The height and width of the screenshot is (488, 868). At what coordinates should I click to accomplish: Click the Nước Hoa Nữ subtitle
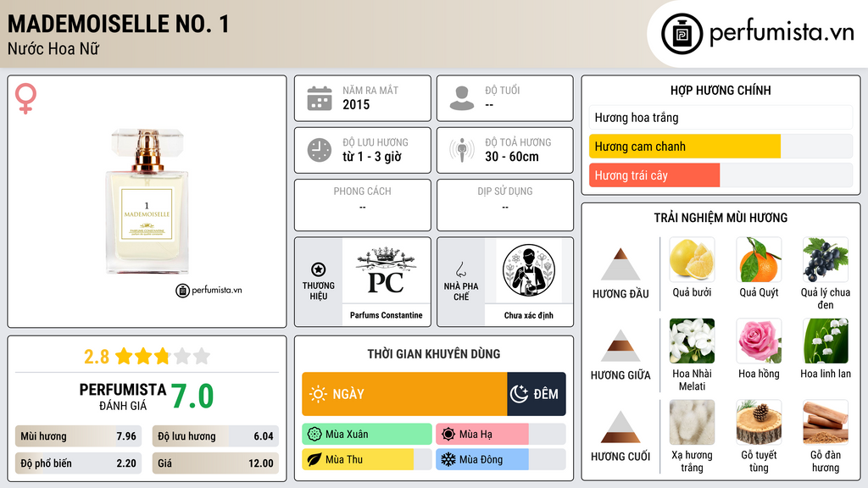(x=53, y=49)
